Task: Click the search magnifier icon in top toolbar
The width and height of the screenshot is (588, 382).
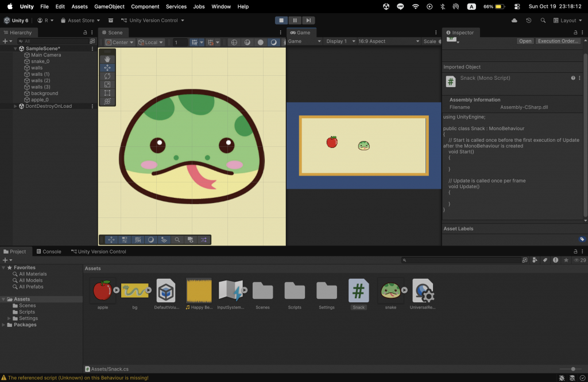Action: point(543,21)
